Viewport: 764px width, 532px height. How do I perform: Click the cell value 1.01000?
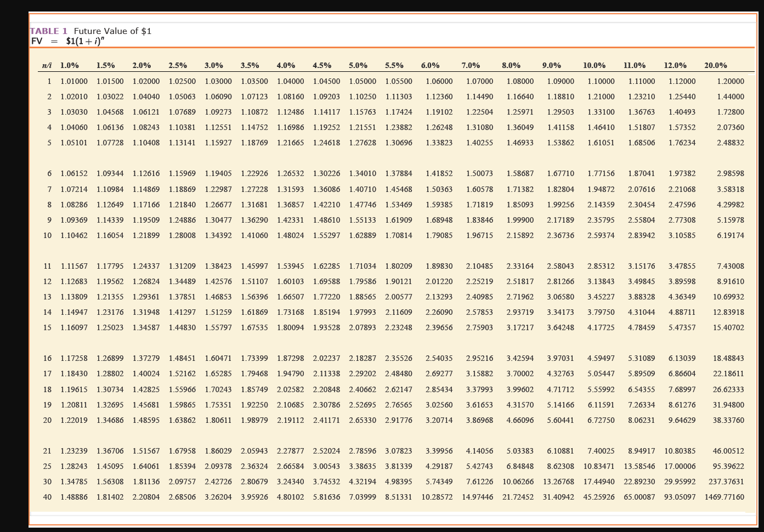click(x=74, y=81)
